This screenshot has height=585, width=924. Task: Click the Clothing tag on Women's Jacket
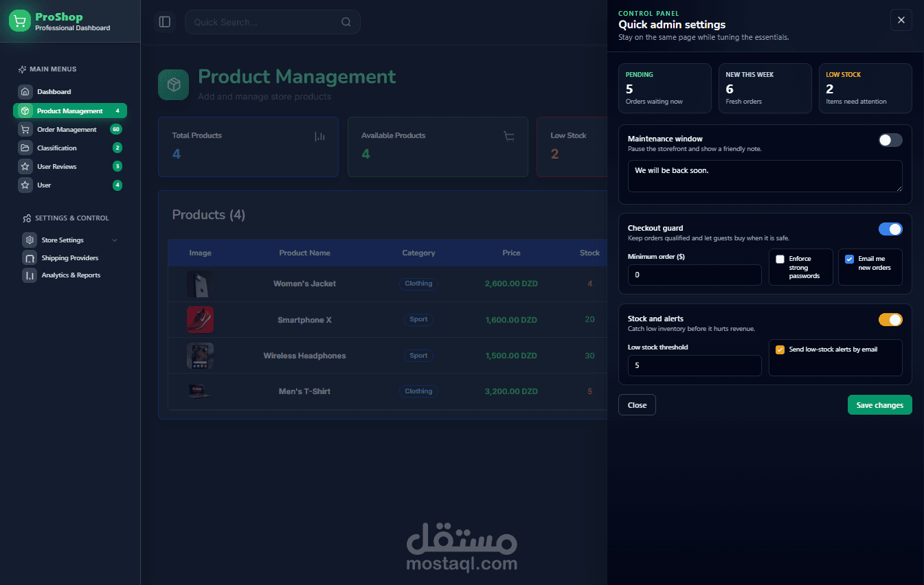pos(418,284)
